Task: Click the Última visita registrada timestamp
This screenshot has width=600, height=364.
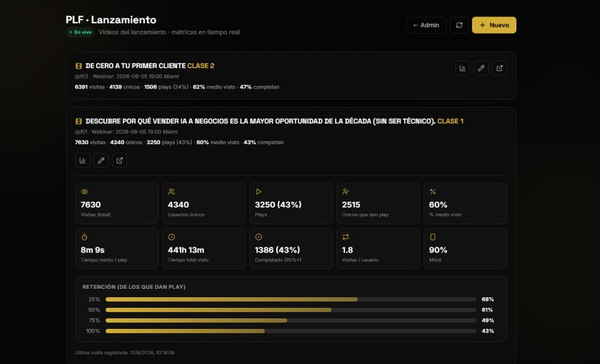Action: (x=125, y=353)
